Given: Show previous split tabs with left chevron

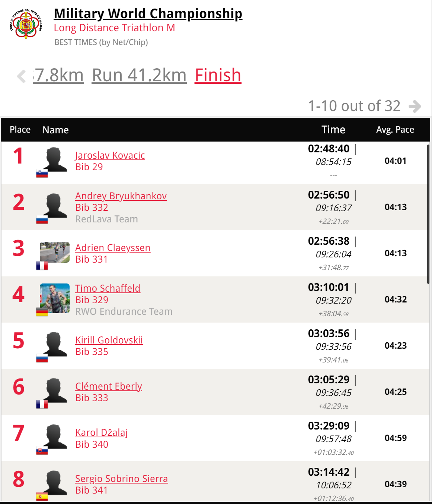Looking at the screenshot, I should click(22, 76).
